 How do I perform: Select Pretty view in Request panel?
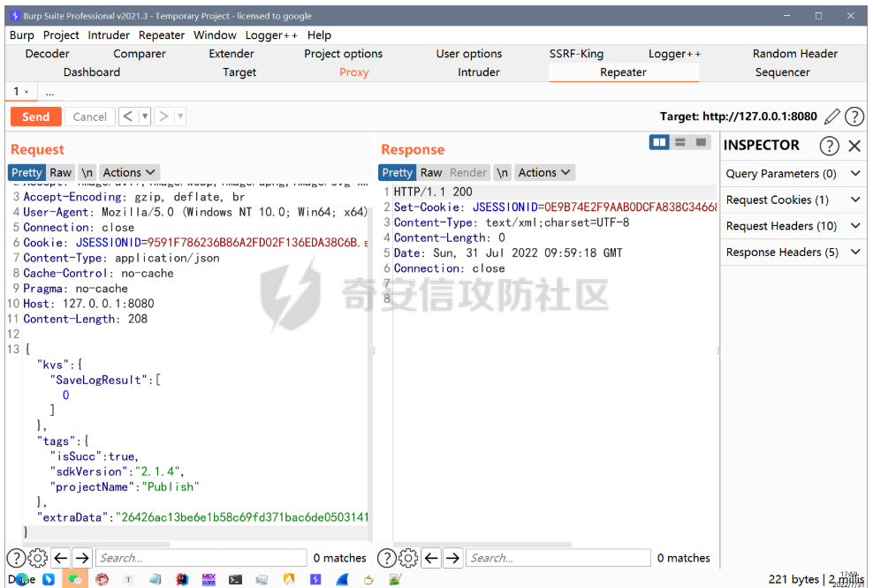(x=27, y=172)
